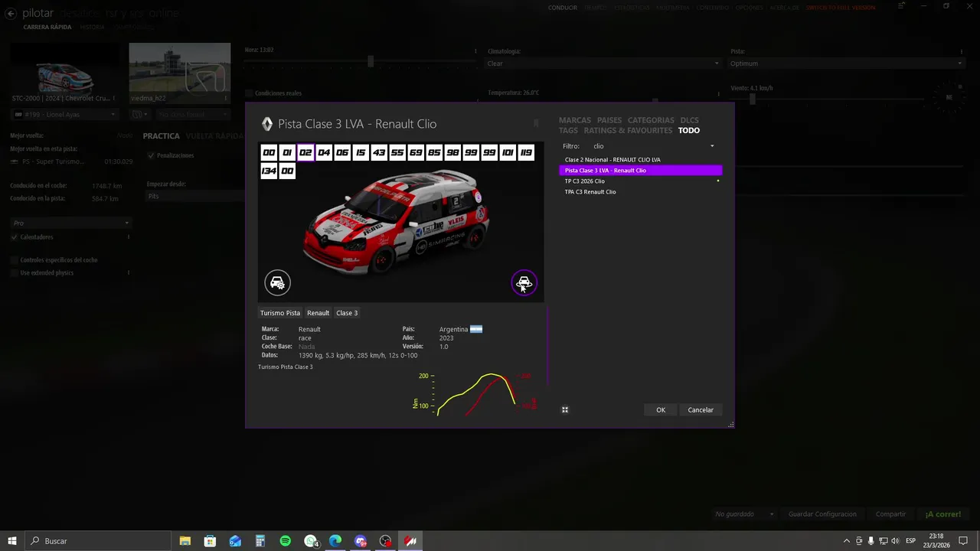
Task: Toggle the Condiciones reales checkbox
Action: click(x=250, y=93)
